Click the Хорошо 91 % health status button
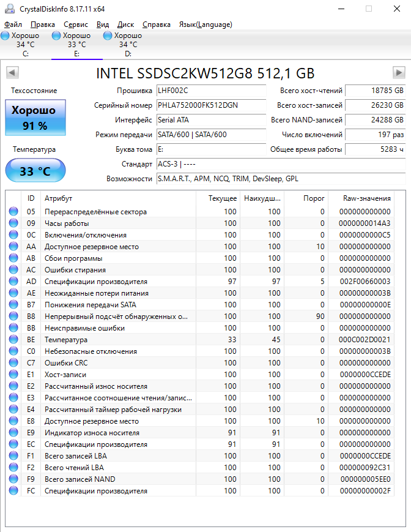Viewport: 411px width, 532px height. [x=35, y=118]
